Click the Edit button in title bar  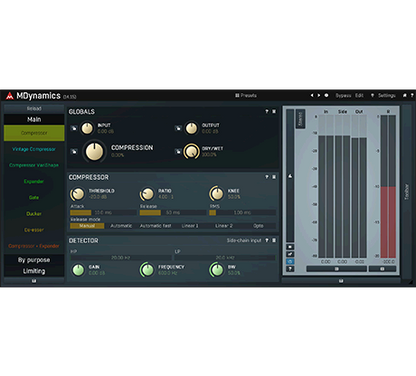359,96
